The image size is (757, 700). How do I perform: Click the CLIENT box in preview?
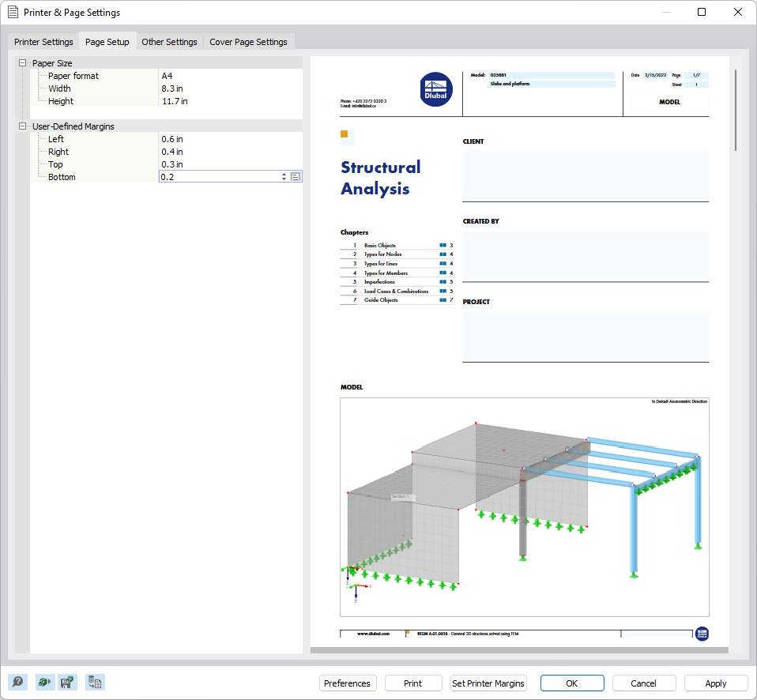(586, 176)
